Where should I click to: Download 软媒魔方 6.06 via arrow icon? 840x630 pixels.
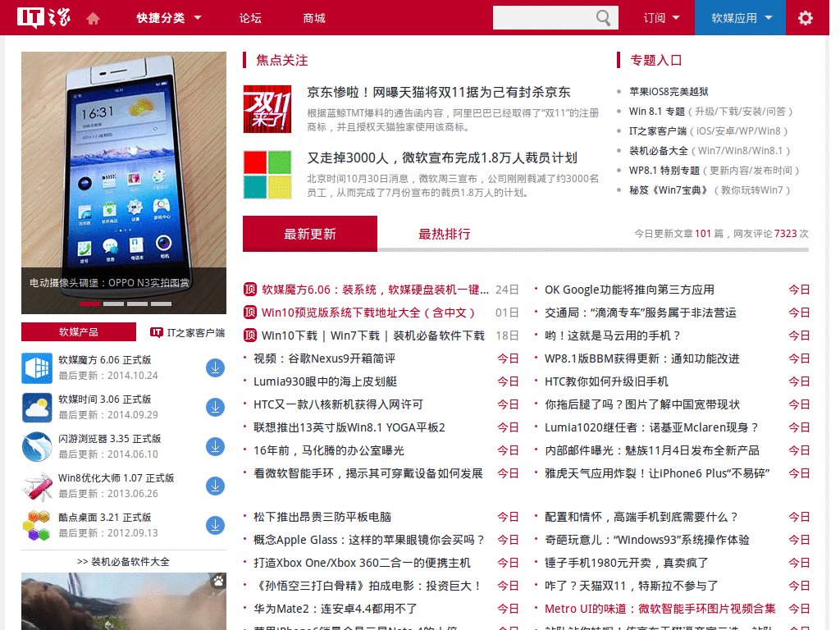point(216,368)
